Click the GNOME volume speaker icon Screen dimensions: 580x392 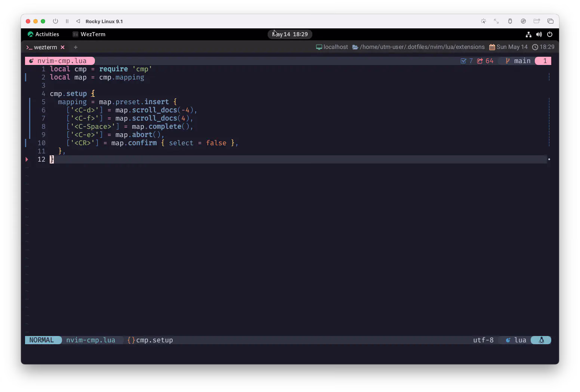click(x=539, y=34)
